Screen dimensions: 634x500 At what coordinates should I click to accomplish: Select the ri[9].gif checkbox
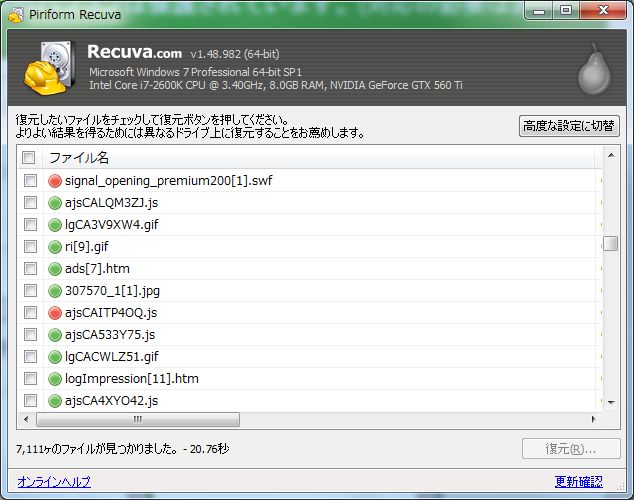[30, 246]
